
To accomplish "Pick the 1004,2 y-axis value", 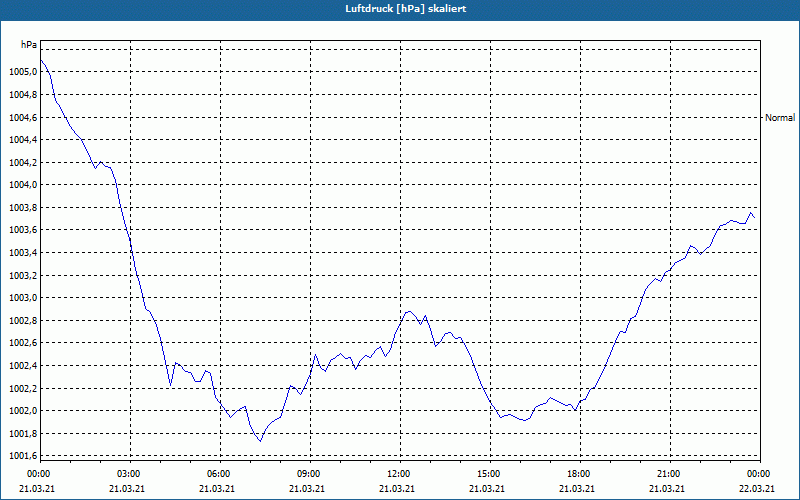I will click(23, 162).
